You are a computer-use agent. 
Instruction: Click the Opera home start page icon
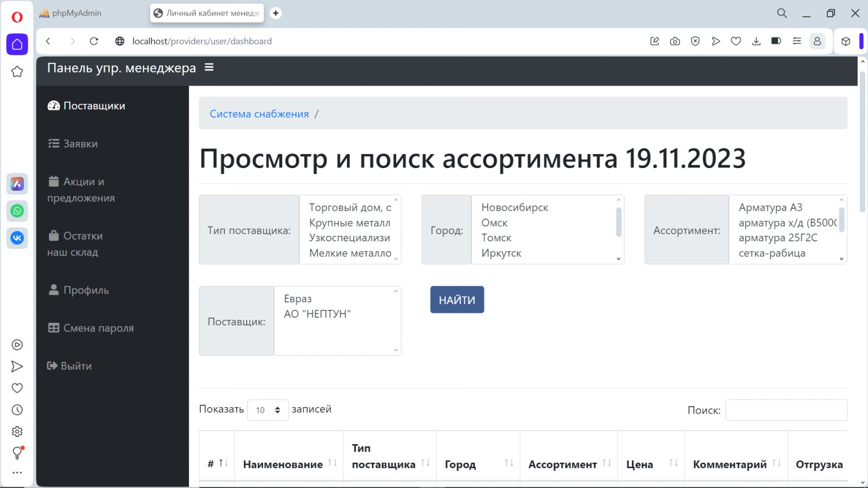click(x=17, y=44)
